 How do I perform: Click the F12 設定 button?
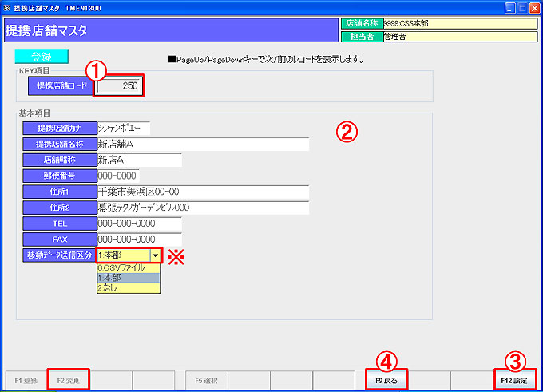pyautogui.click(x=514, y=381)
